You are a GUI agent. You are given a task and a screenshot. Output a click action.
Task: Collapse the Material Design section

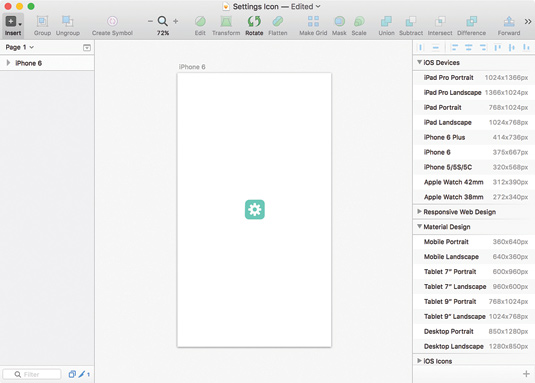point(419,227)
